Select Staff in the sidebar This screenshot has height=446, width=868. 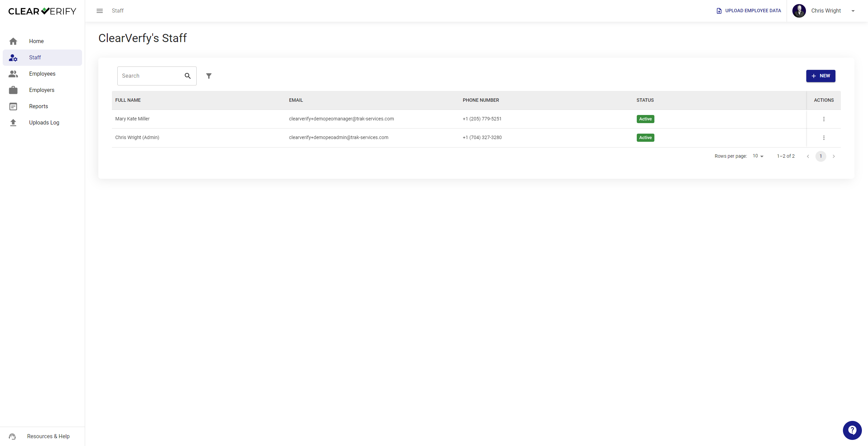[x=42, y=58]
